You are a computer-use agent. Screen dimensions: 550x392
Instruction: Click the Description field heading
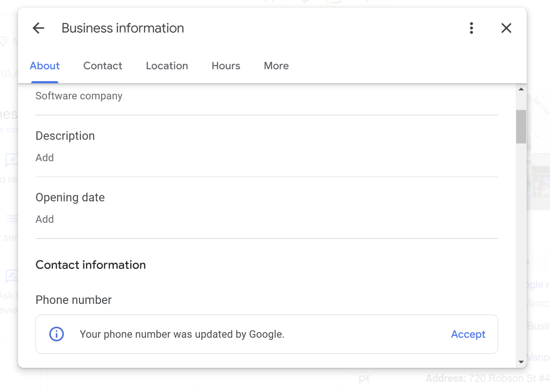(65, 136)
